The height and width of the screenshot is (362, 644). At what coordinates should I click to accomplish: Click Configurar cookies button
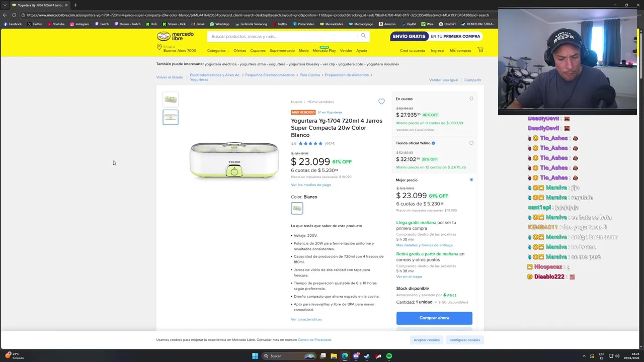tap(464, 340)
